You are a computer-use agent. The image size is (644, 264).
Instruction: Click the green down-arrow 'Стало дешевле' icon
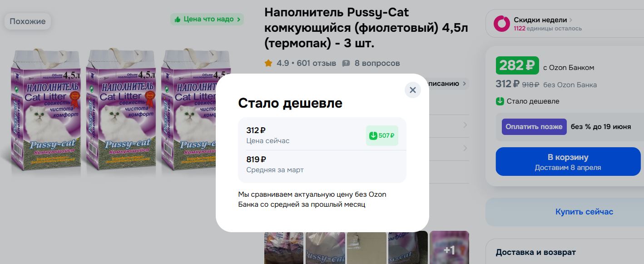pos(500,101)
